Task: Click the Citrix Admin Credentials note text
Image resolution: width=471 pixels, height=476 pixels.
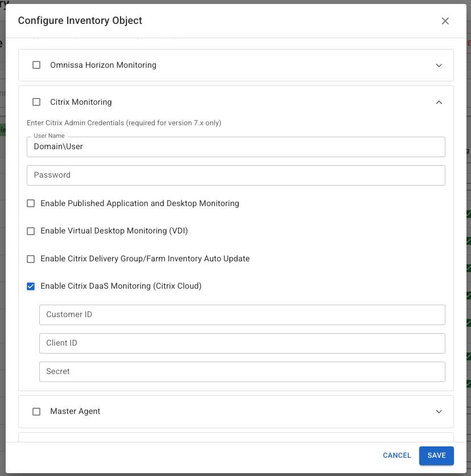Action: click(x=124, y=123)
